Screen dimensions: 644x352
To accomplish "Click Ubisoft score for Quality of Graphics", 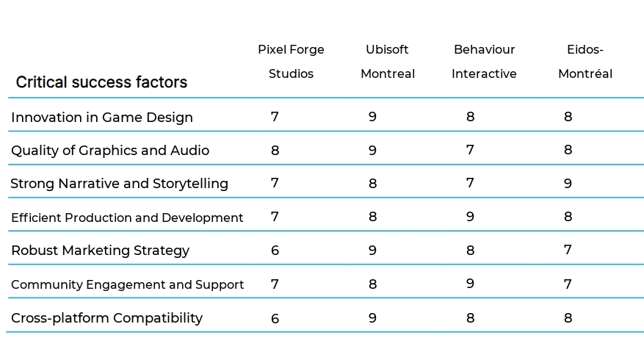I will click(372, 151).
